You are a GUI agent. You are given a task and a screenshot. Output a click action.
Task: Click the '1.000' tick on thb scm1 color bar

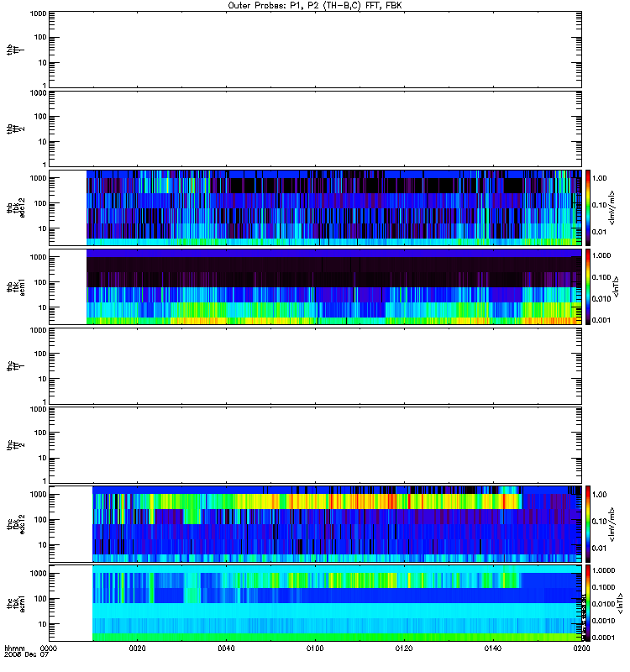[601, 256]
